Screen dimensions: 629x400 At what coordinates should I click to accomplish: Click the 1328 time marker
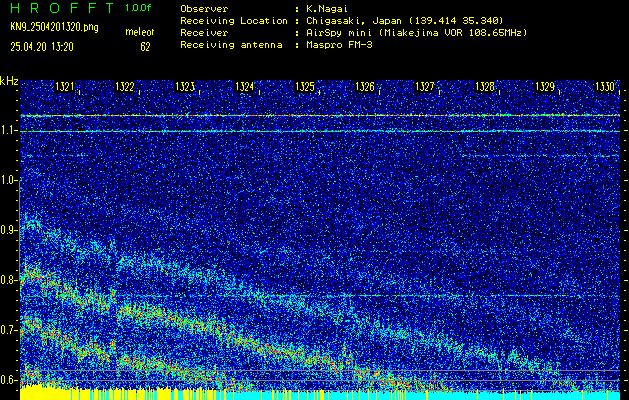coord(485,87)
